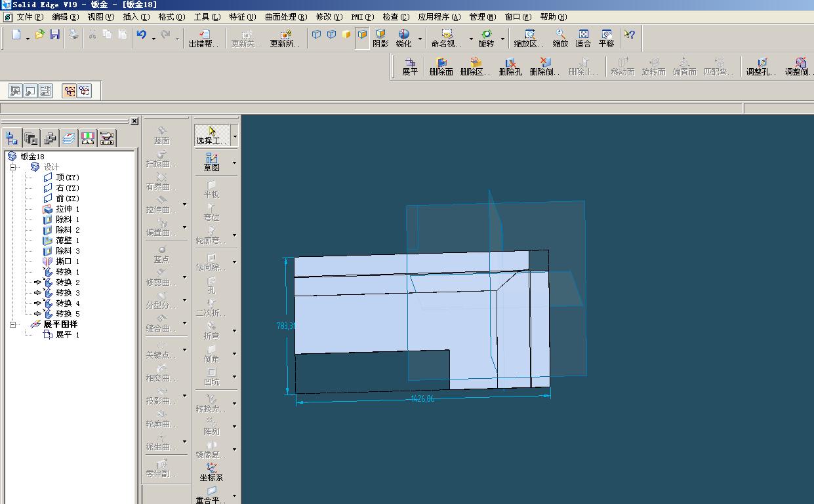
Task: Click the 删除孔 delete holes tool
Action: pyautogui.click(x=510, y=67)
